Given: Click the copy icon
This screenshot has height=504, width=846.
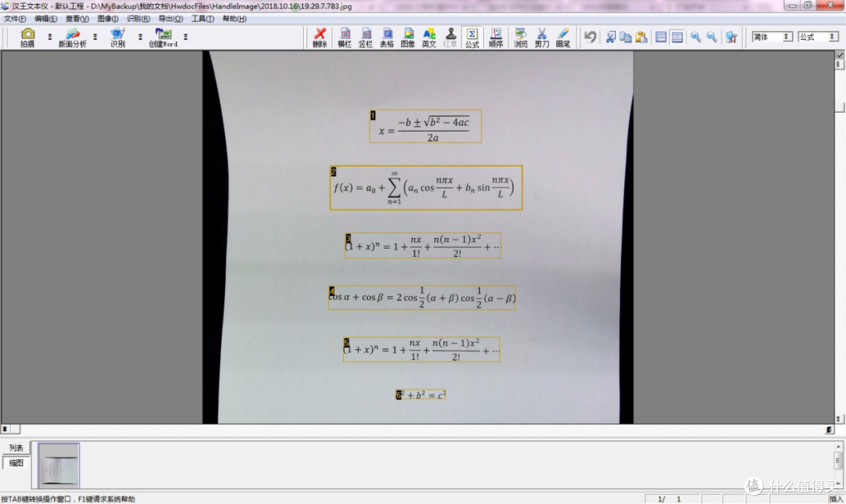Looking at the screenshot, I should [x=626, y=37].
